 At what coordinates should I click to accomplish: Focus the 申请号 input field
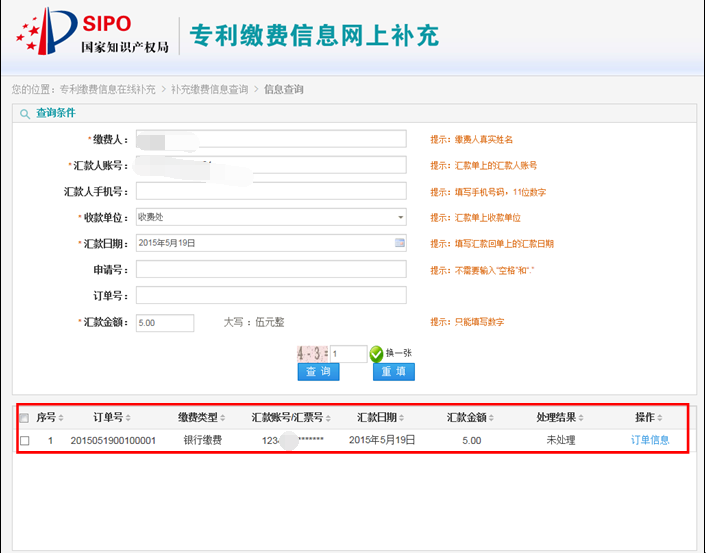271,269
